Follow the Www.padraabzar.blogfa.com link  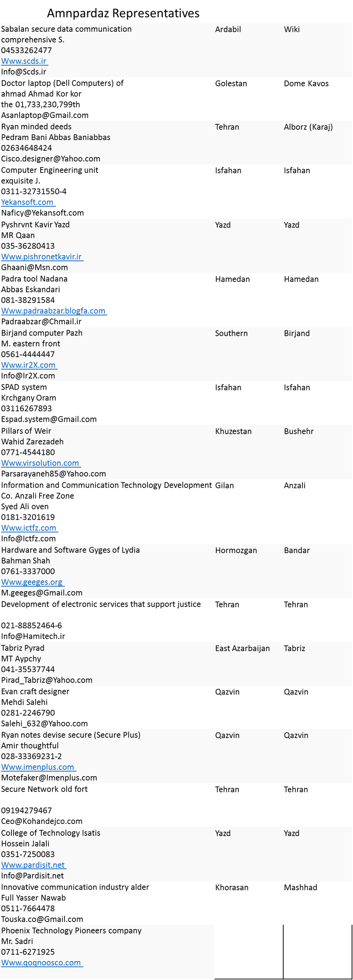point(53,311)
